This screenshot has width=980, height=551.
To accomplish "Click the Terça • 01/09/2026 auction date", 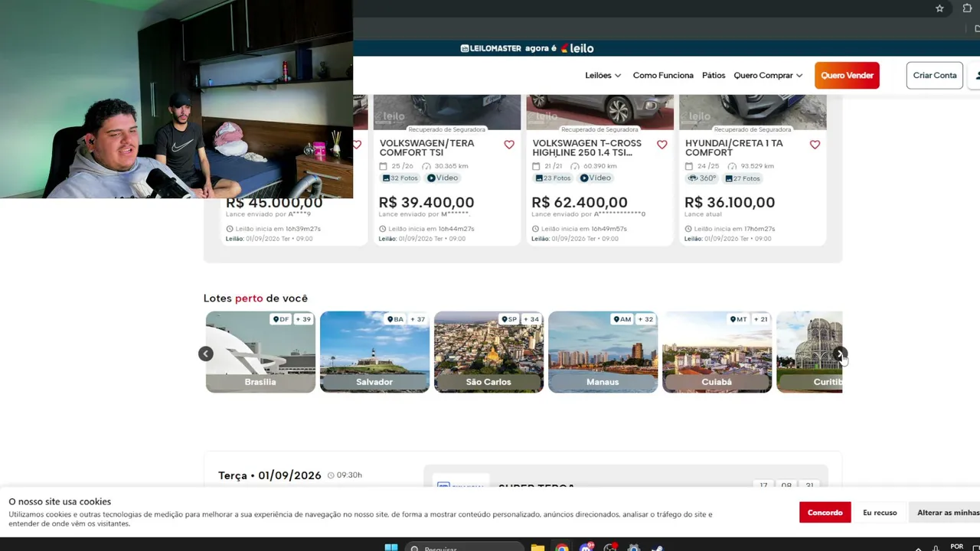I will (269, 475).
